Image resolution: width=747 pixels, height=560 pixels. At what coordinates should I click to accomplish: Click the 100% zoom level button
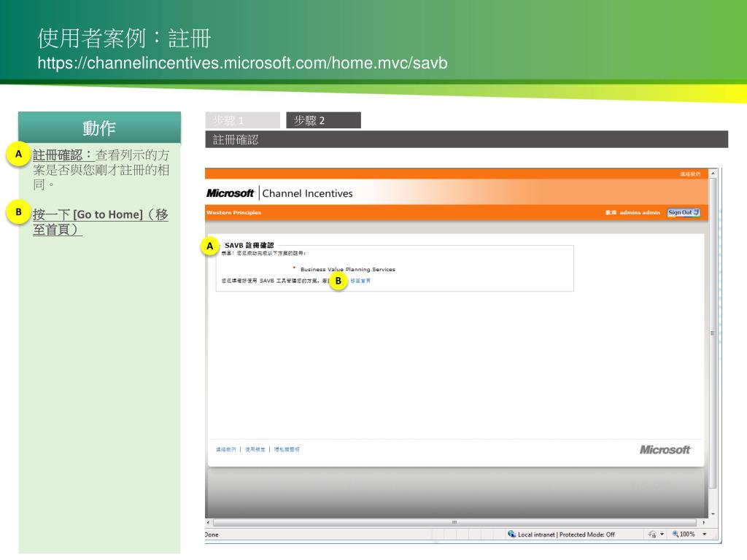[684, 534]
